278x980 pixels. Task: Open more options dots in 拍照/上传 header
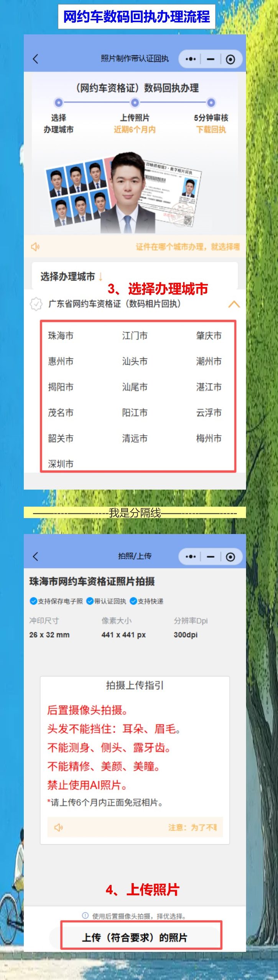[191, 557]
